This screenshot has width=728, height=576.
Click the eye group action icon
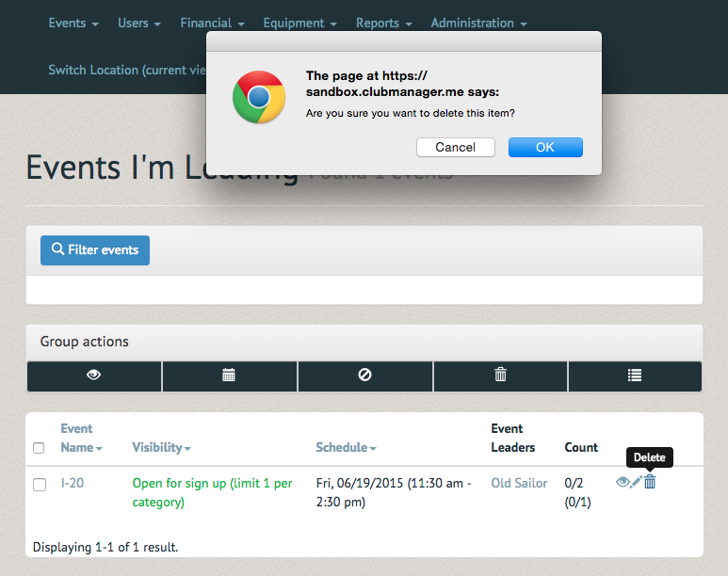tap(94, 376)
